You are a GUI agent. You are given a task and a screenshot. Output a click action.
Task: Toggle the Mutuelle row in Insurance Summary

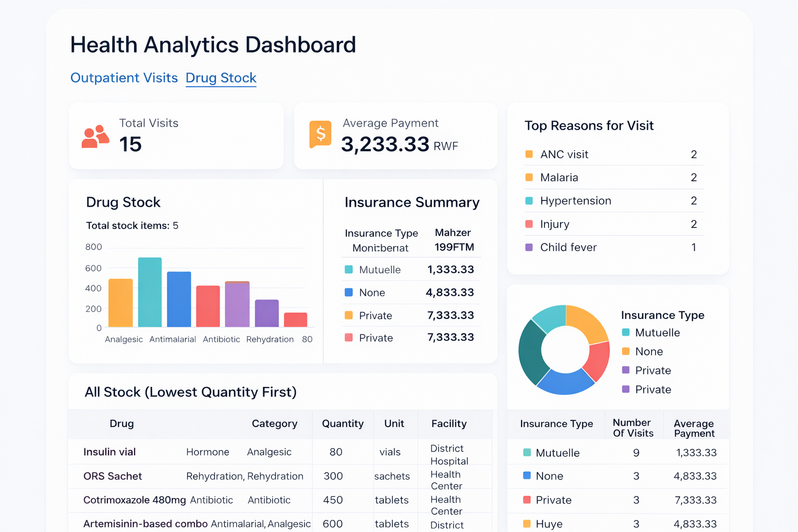410,269
